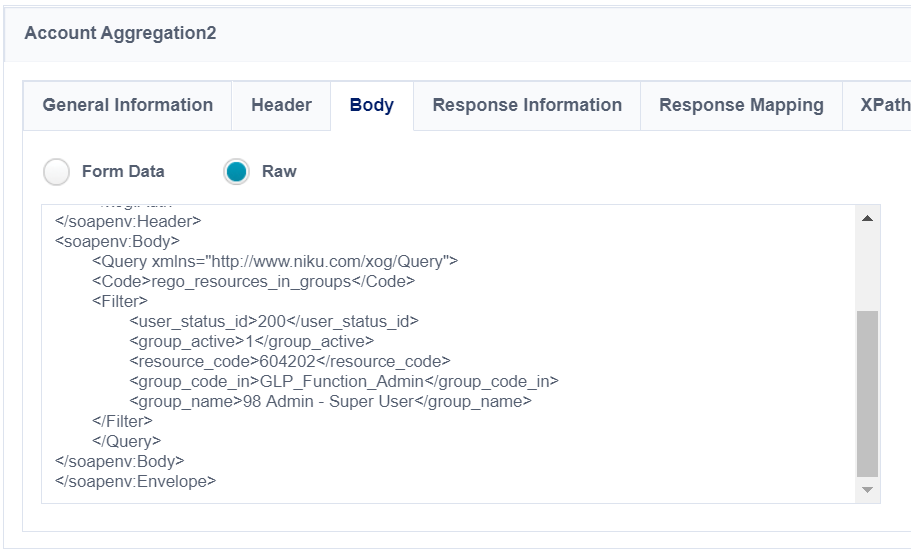Go to the Response Information tab

tap(527, 105)
